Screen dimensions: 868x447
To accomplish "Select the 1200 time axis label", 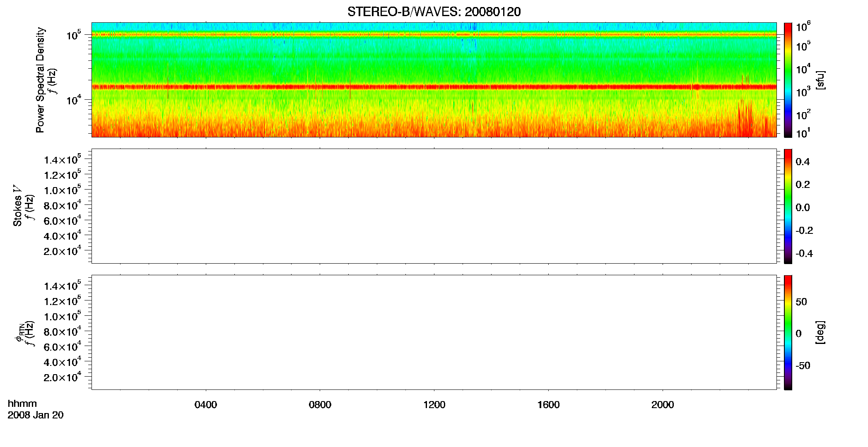I will [434, 405].
